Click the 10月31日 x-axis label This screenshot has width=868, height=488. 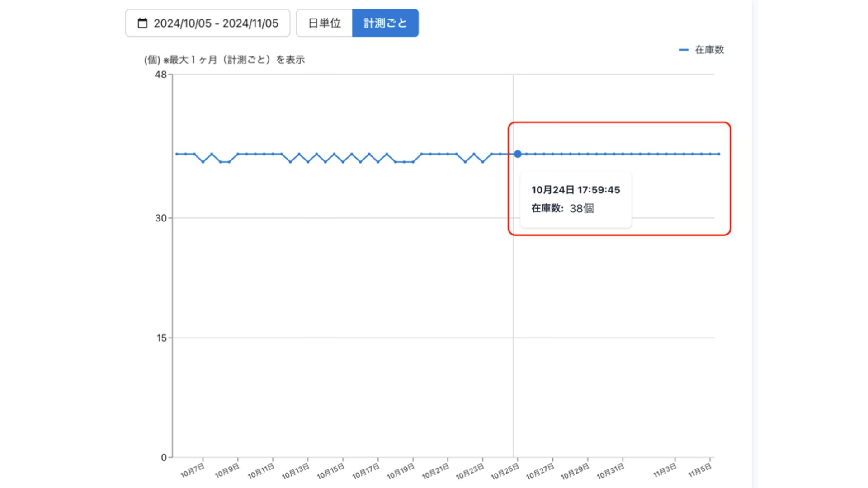610,471
